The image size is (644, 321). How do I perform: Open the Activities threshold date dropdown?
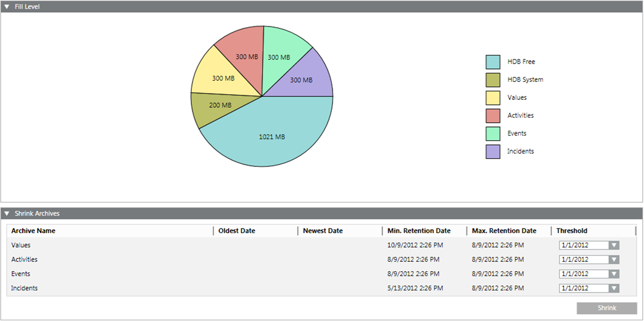point(613,259)
